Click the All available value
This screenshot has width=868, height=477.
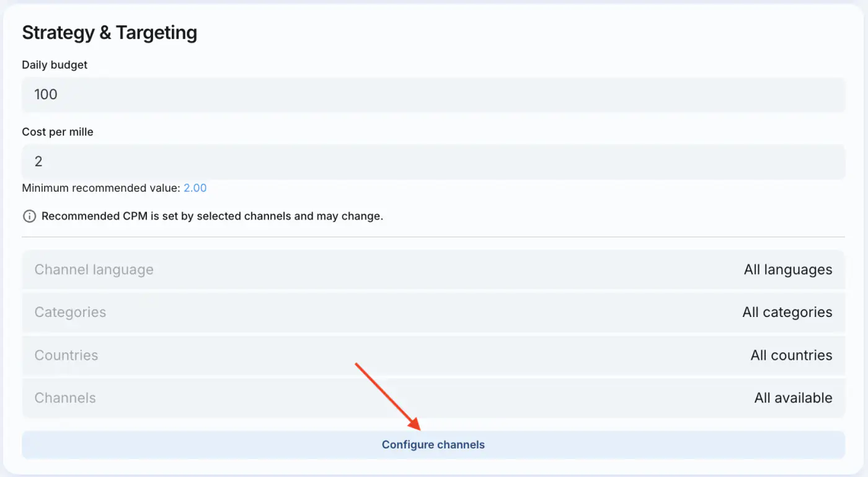[x=793, y=398]
